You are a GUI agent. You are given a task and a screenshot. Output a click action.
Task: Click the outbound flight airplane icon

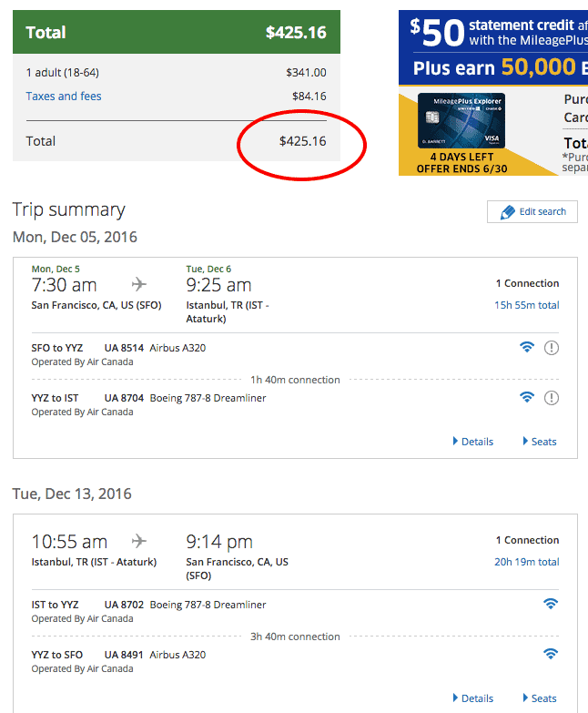tap(139, 285)
